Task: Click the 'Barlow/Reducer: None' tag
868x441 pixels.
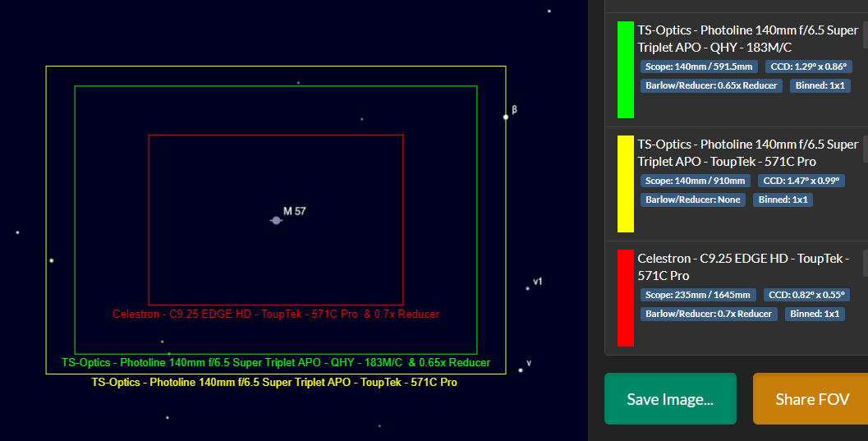Action: 692,200
